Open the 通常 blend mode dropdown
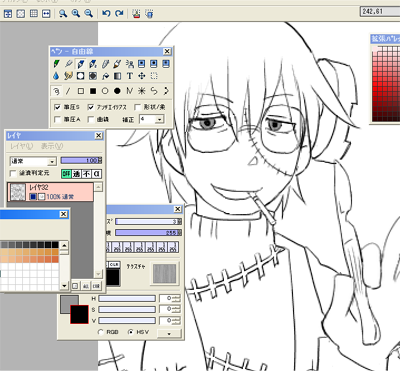 [52, 162]
